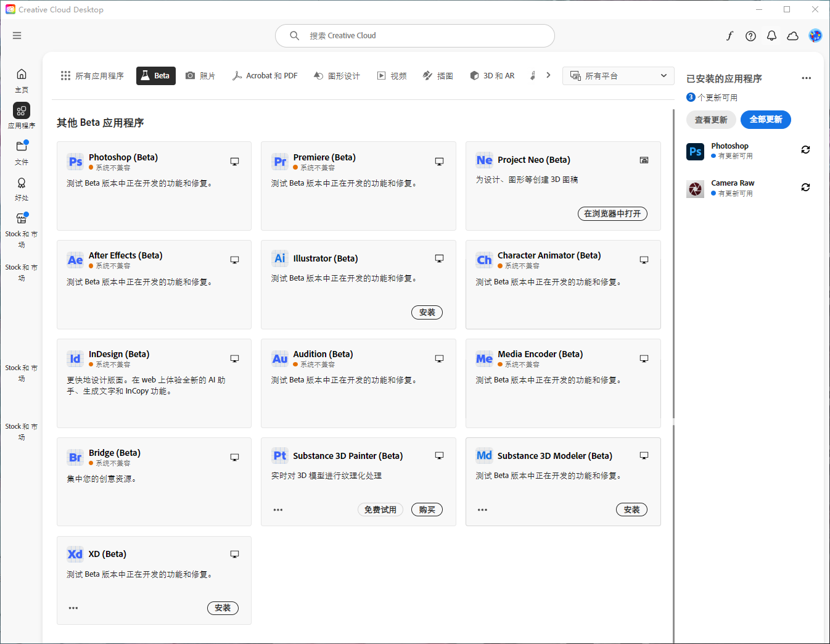Open the platform filter dropdown
Image resolution: width=830 pixels, height=644 pixels.
click(x=618, y=76)
